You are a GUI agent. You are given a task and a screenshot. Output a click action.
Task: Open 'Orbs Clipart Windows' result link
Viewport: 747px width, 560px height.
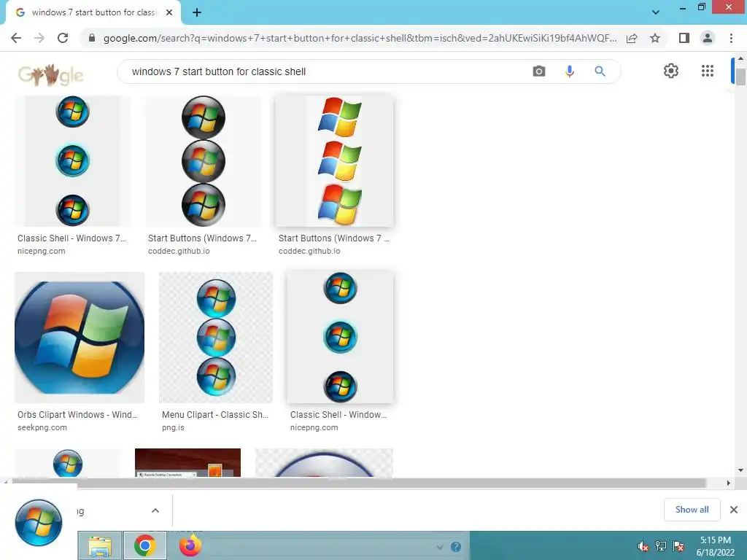click(77, 415)
